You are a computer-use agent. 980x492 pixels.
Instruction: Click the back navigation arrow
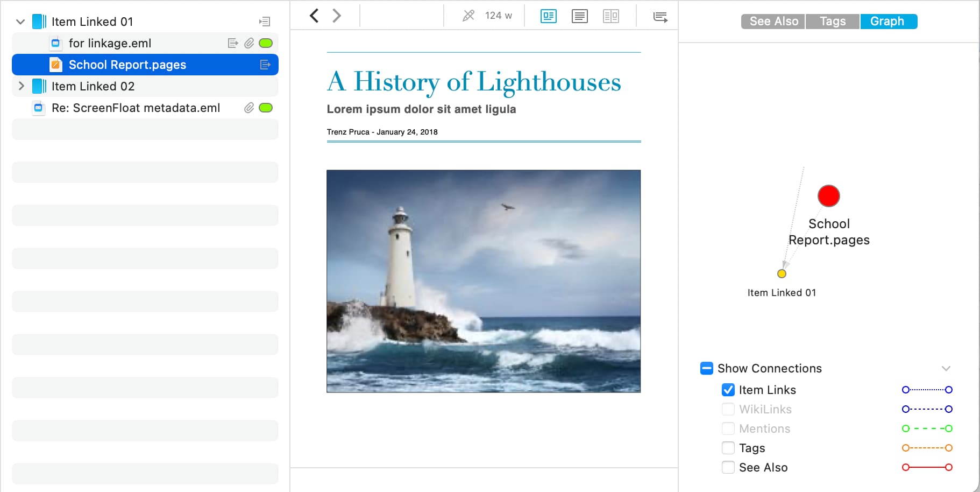pos(314,16)
